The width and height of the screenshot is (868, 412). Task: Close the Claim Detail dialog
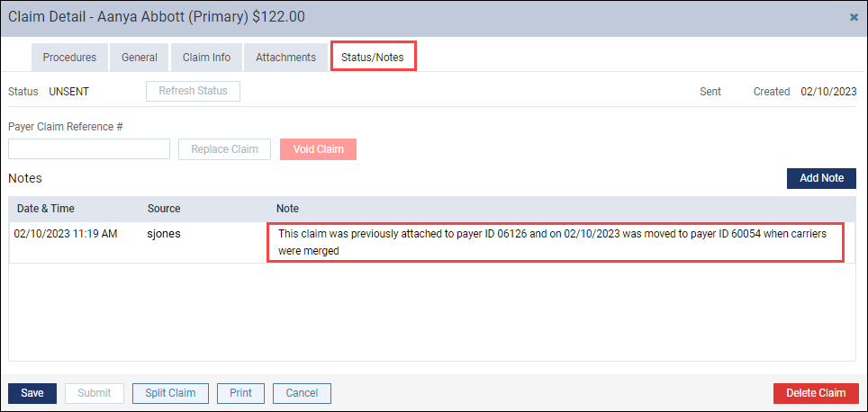854,18
